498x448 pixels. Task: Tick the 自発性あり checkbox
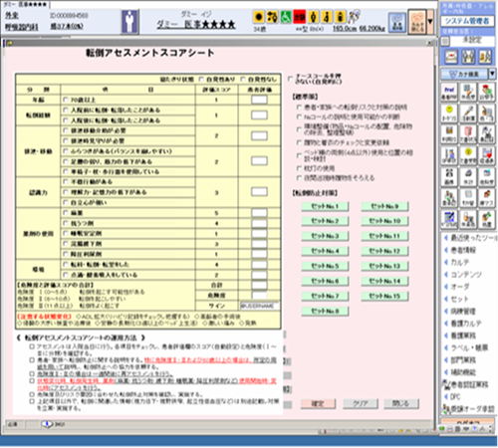[201, 79]
